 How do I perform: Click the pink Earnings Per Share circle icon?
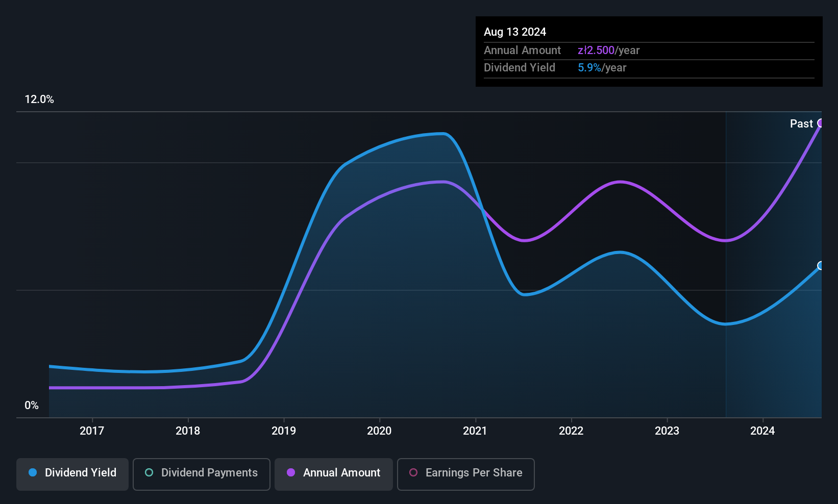(x=413, y=473)
